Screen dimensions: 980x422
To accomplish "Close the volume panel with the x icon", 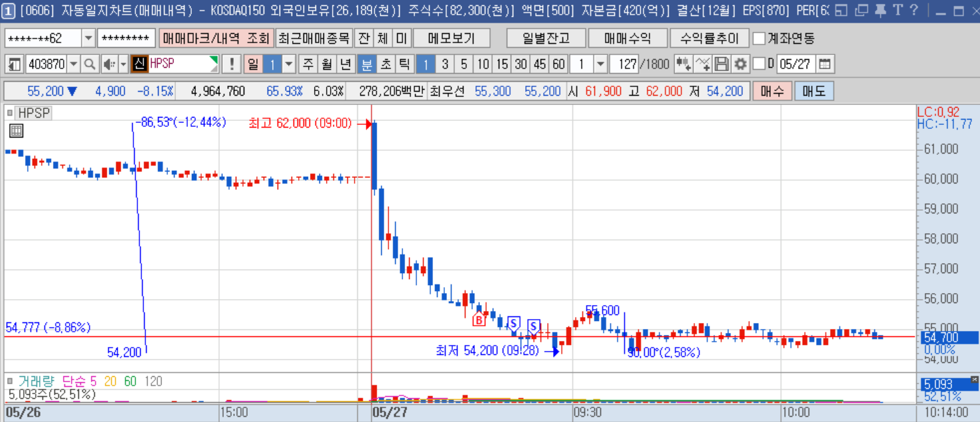I will (x=974, y=379).
